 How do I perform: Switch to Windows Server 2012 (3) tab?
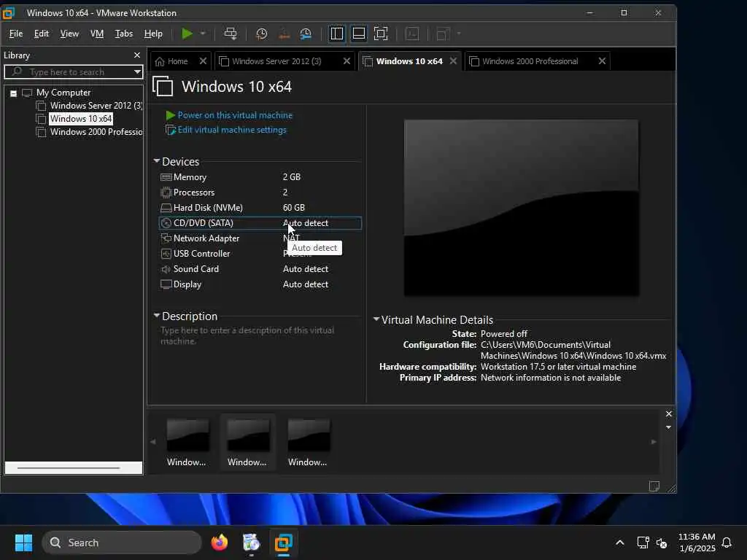click(x=276, y=61)
